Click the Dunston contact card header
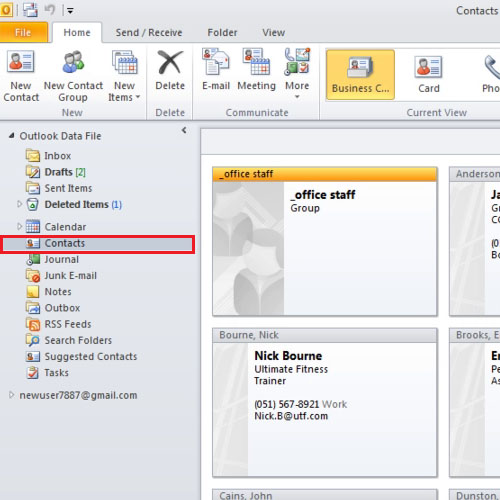This screenshot has height=500, width=500. pos(475,495)
